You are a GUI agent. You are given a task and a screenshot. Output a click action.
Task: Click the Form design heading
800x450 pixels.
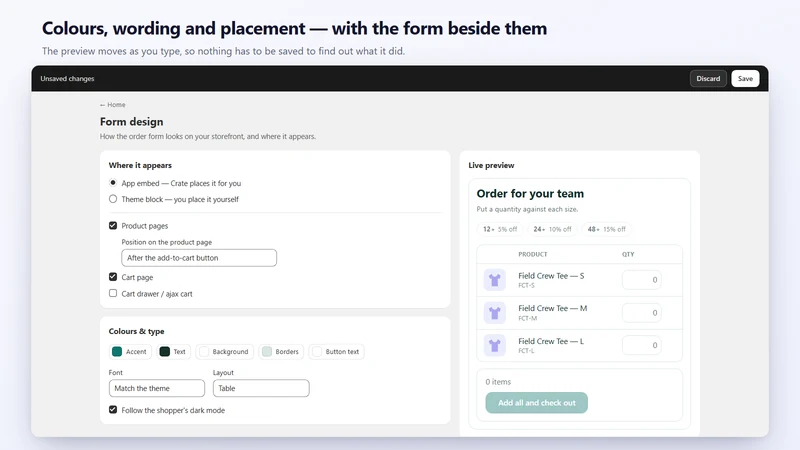click(x=132, y=121)
